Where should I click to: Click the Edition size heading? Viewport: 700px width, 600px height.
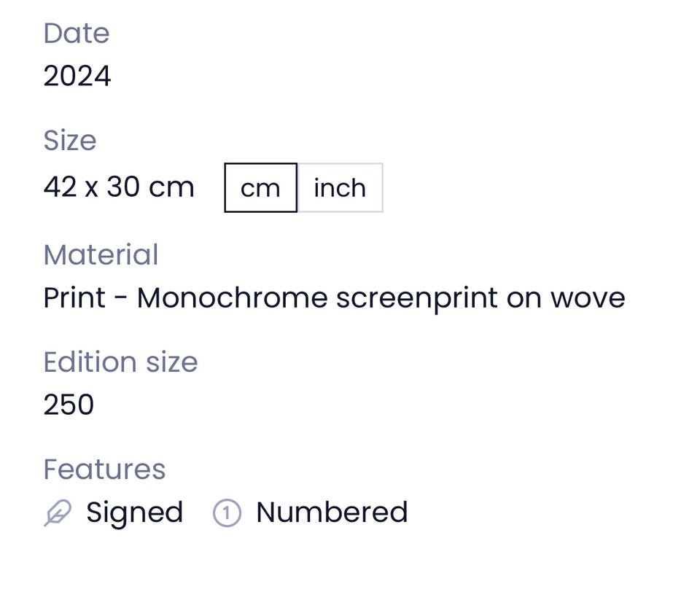pyautogui.click(x=120, y=362)
